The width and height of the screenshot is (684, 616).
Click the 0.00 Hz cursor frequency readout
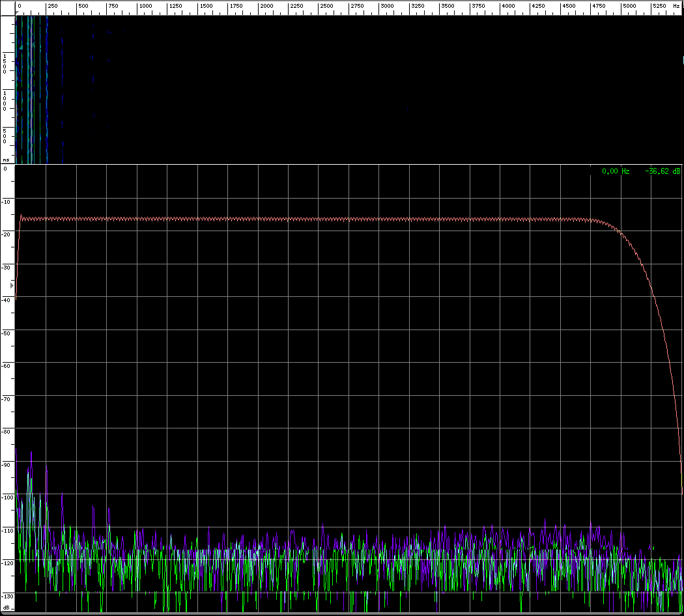pyautogui.click(x=616, y=171)
